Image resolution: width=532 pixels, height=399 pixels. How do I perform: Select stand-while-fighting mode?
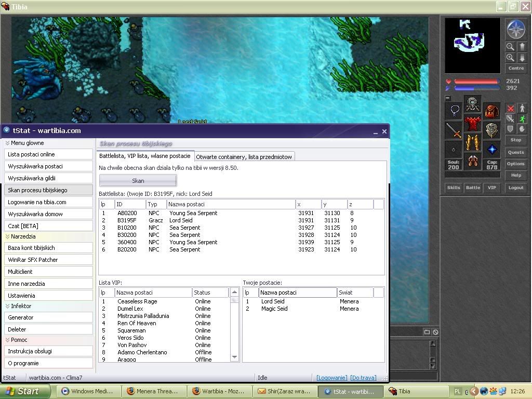coord(522,108)
